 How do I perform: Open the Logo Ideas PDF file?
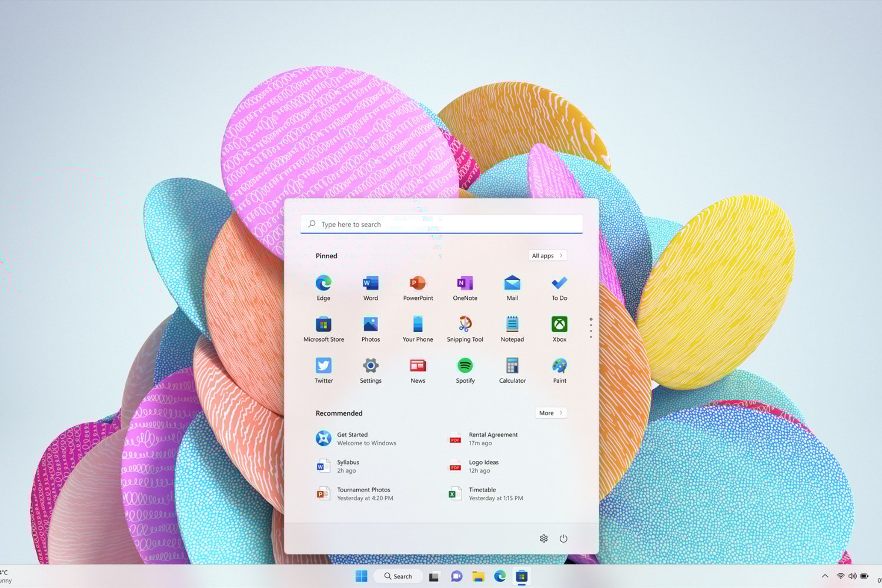pos(475,466)
